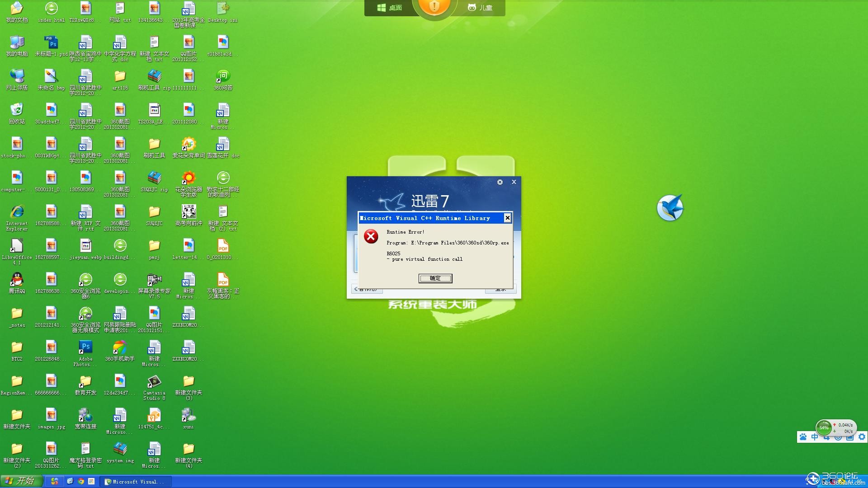
Task: Select the 雪莲花开.doc document
Action: click(x=223, y=148)
